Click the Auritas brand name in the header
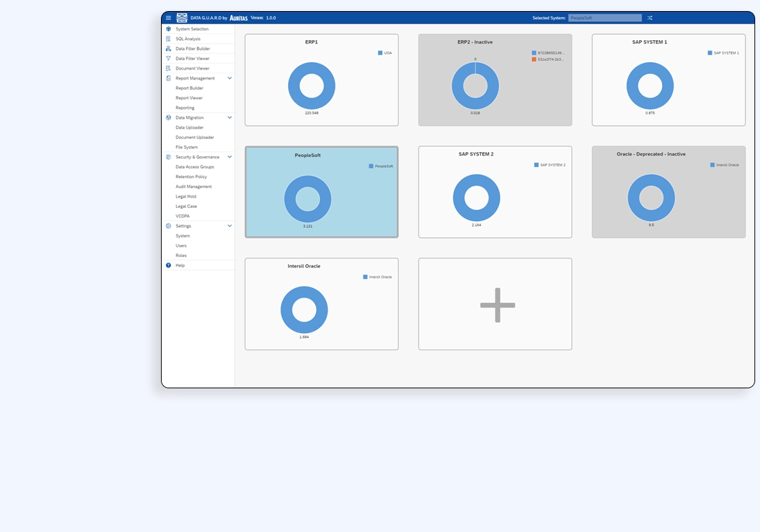 click(x=238, y=18)
